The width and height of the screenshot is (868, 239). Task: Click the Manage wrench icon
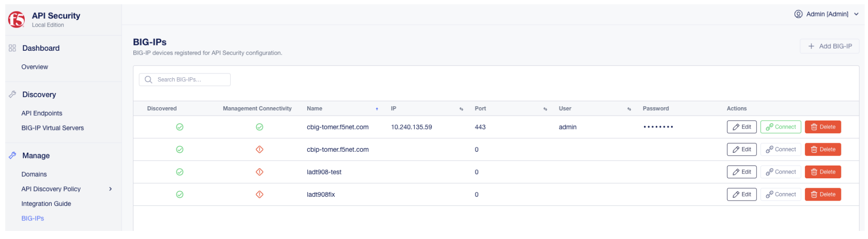tap(12, 156)
